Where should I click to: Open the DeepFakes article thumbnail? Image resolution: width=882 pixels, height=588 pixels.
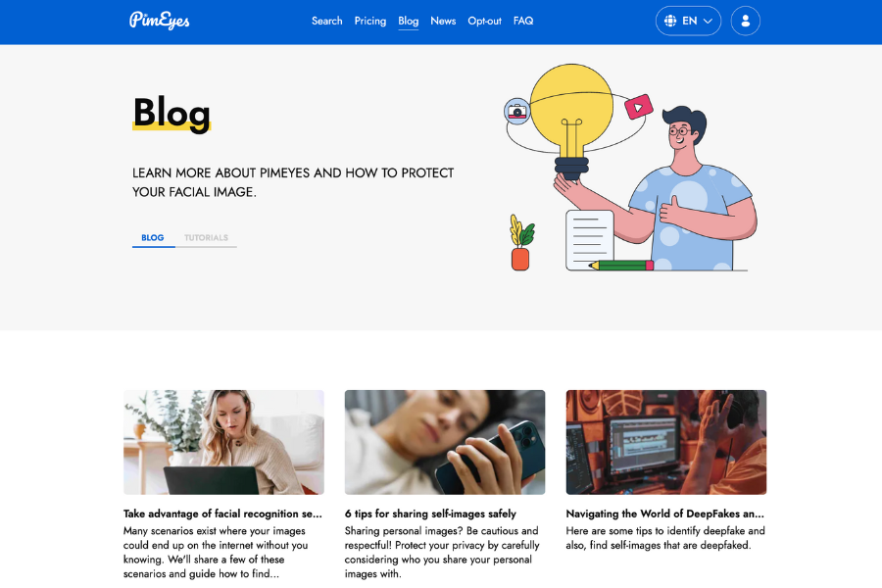666,442
